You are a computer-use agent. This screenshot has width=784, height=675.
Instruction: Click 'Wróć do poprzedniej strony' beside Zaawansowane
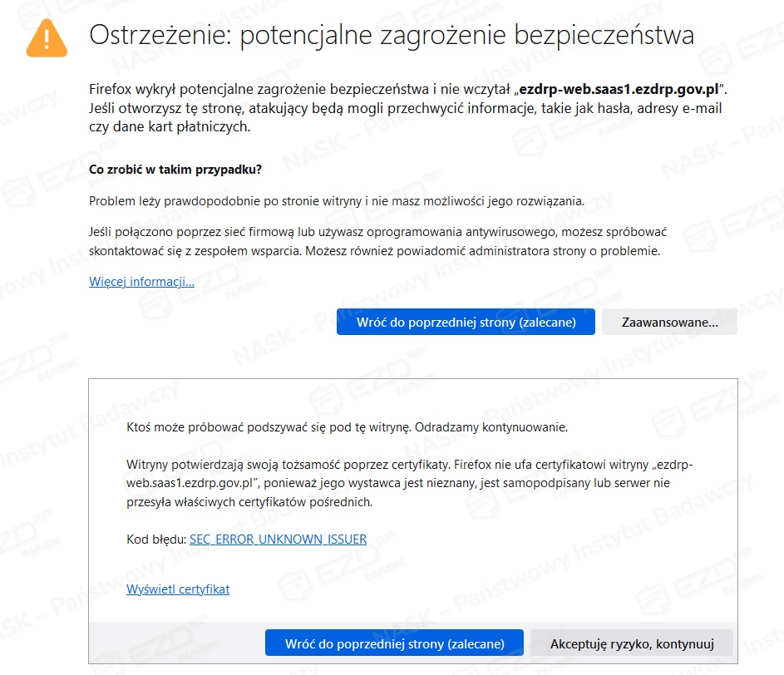466,322
